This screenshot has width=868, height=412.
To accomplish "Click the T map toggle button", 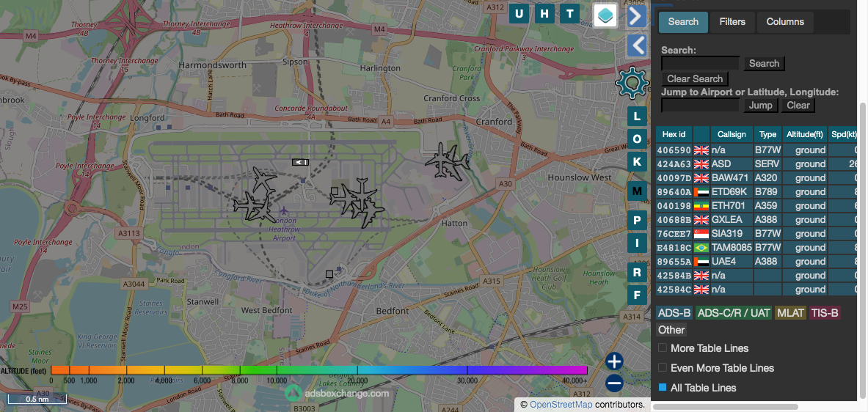I will point(569,14).
